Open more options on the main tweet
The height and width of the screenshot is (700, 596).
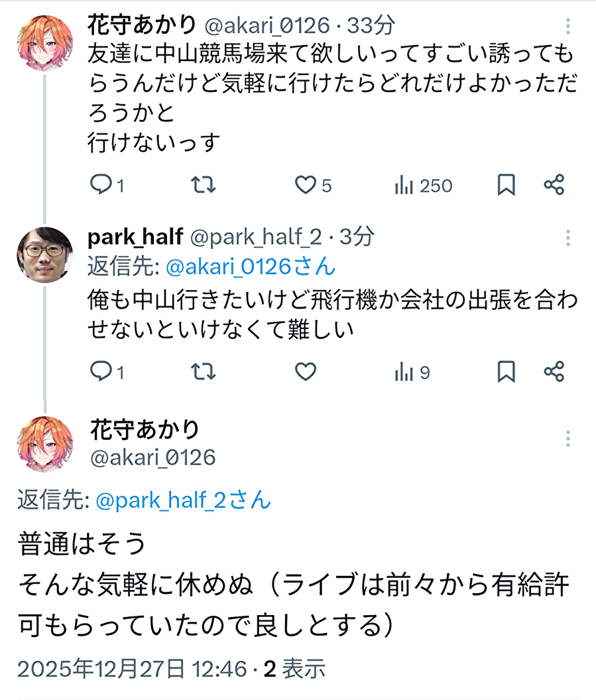[x=568, y=439]
